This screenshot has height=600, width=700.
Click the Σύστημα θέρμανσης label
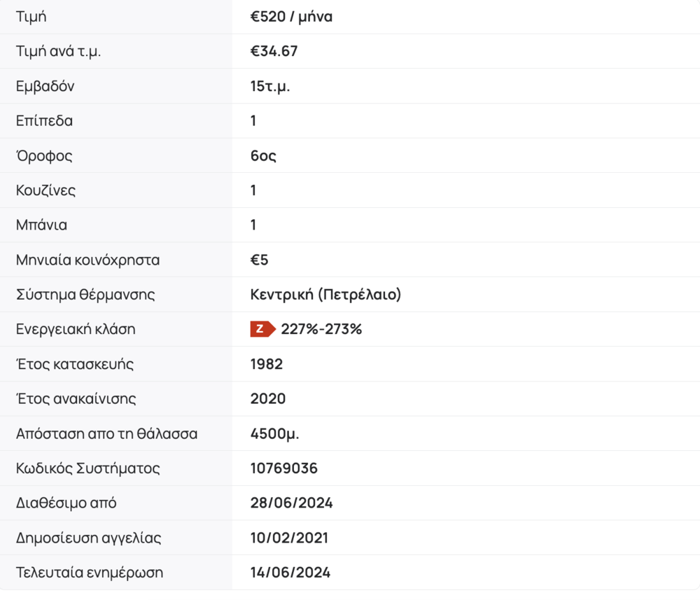[85, 295]
